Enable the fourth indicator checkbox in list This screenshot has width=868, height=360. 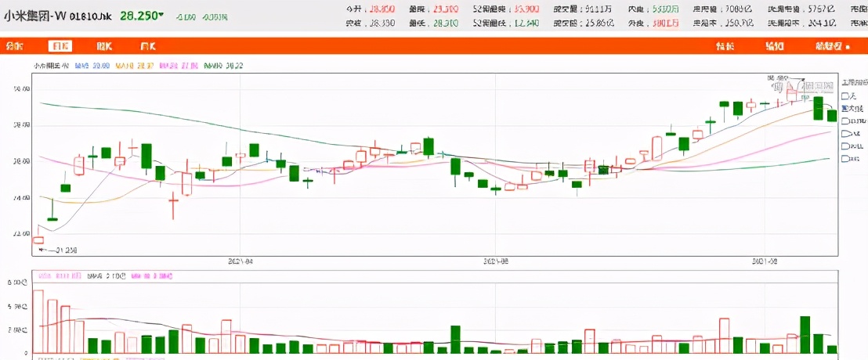(x=844, y=133)
